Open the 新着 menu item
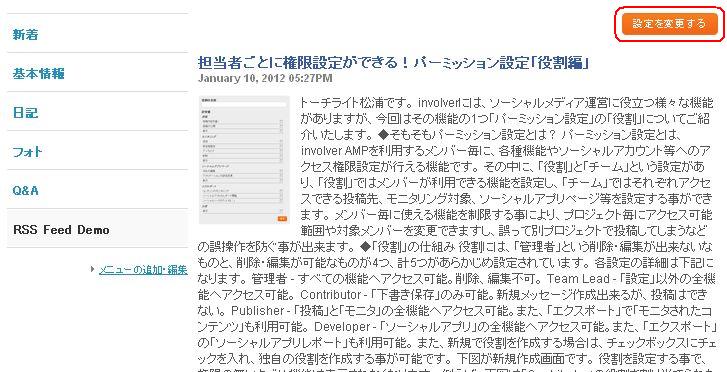Screen dimensions: 727x372 click(25, 35)
